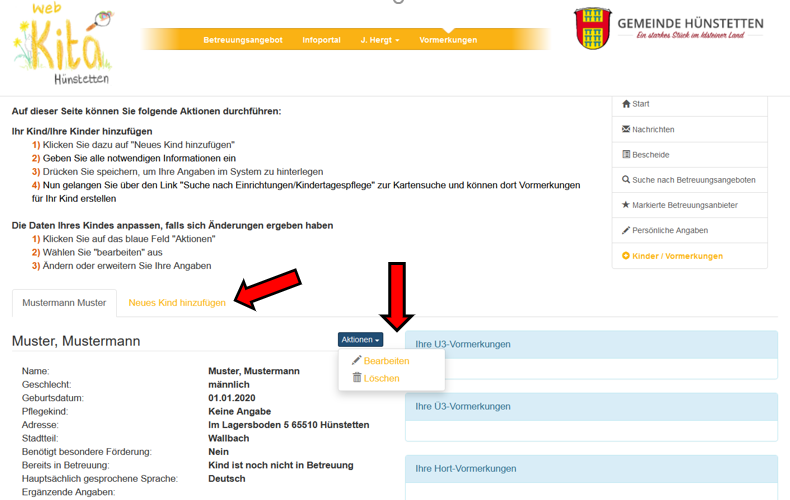This screenshot has height=500, width=790.
Task: Click the Ergänzende Angaben label
Action: click(68, 492)
